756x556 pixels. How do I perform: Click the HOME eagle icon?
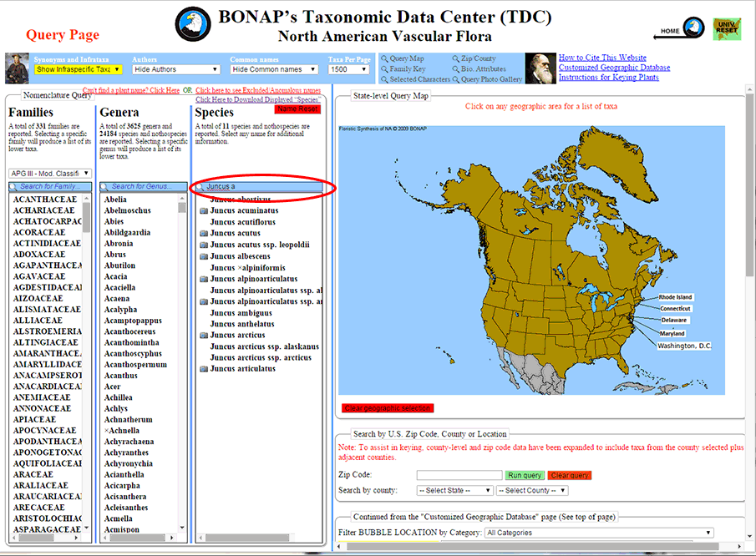694,28
